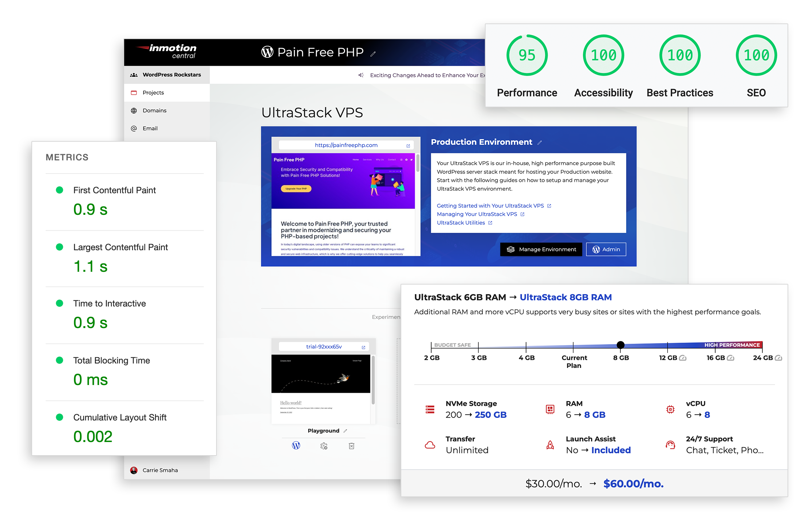Click the announcement megaphone icon

tap(361, 75)
